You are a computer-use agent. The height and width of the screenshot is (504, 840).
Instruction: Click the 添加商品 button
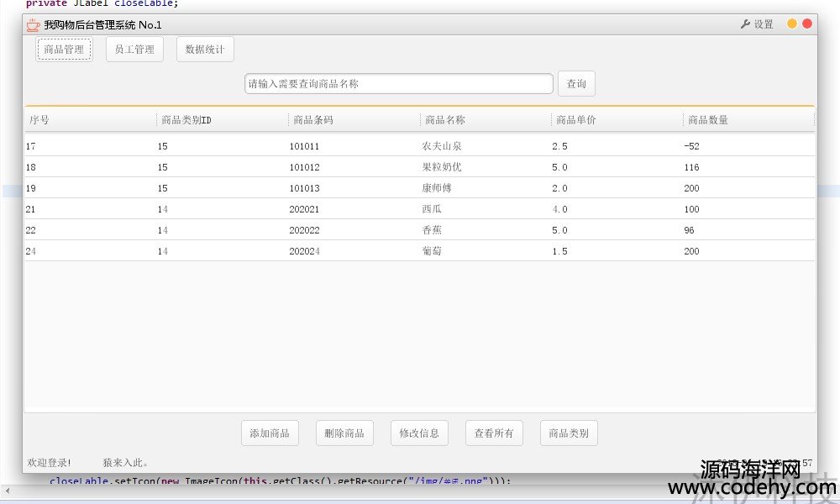coord(270,433)
